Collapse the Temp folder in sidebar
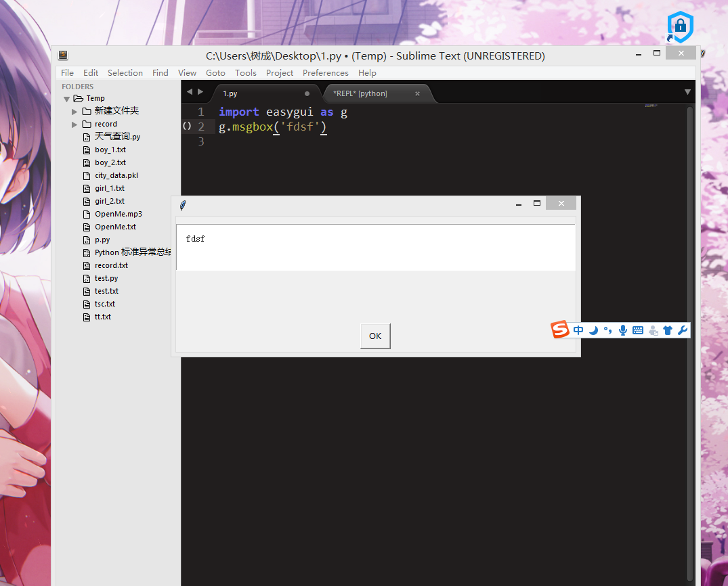The height and width of the screenshot is (586, 728). tap(66, 99)
